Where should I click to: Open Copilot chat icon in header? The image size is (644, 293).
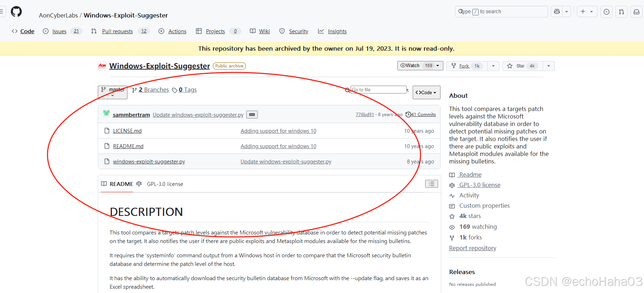[x=557, y=11]
